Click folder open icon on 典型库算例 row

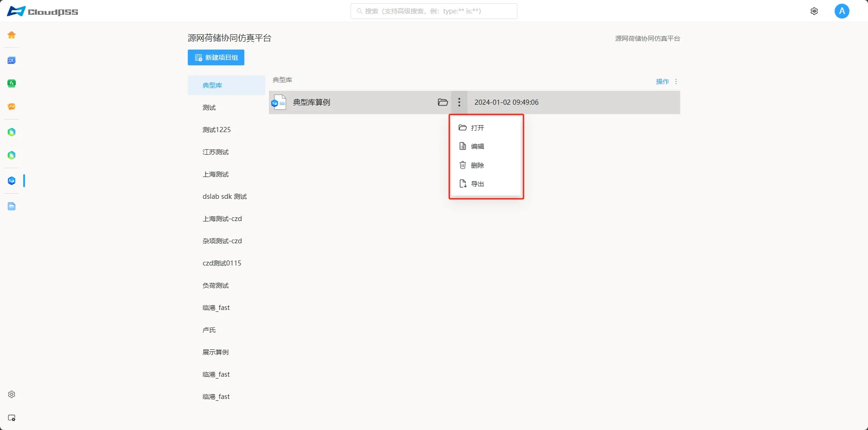[442, 102]
